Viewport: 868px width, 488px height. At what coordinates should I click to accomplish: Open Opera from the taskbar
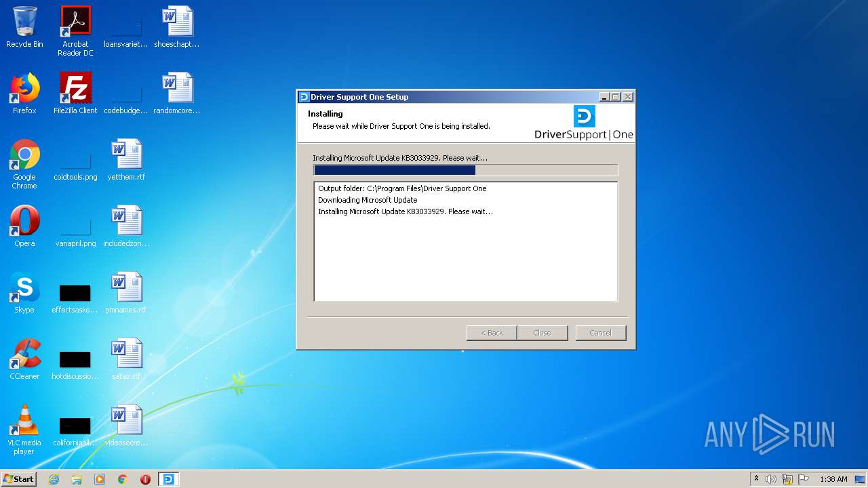(x=145, y=479)
